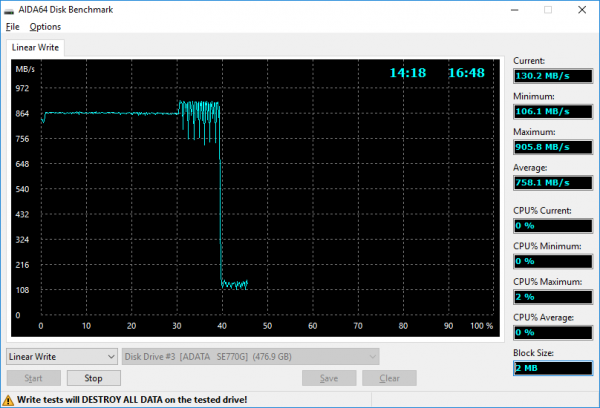The height and width of the screenshot is (408, 600).
Task: Click the 100 % label on graph axis
Action: (481, 326)
